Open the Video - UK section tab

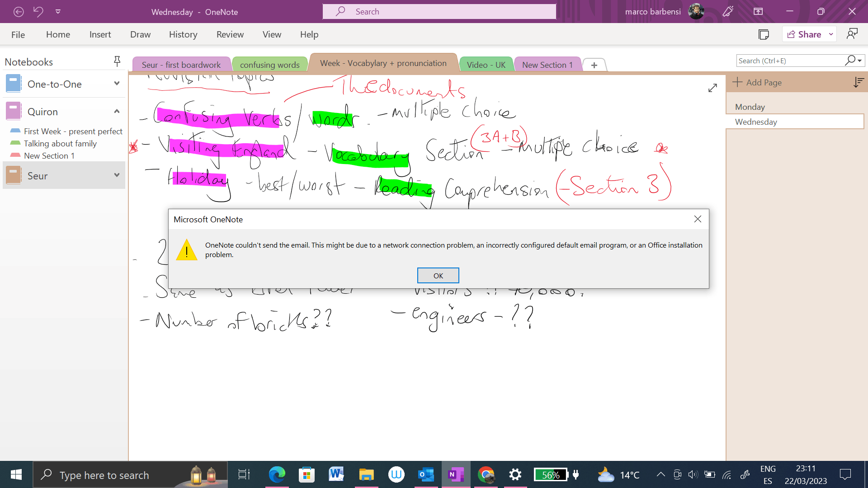point(486,64)
